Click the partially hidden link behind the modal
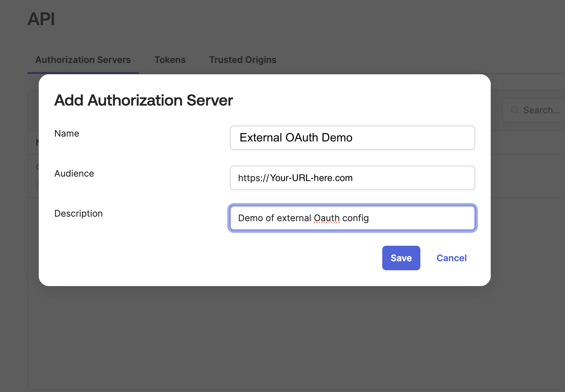Screen dimensions: 565x392 click(38, 167)
